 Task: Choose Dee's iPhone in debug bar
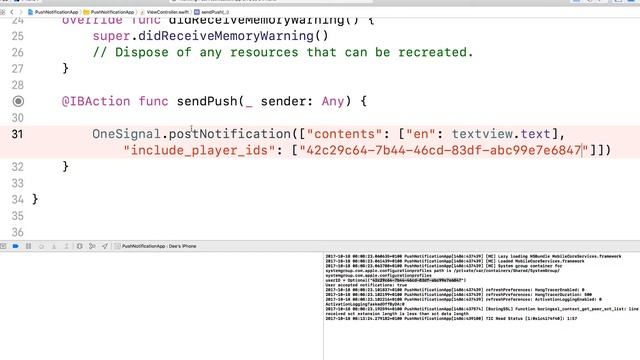pos(182,246)
